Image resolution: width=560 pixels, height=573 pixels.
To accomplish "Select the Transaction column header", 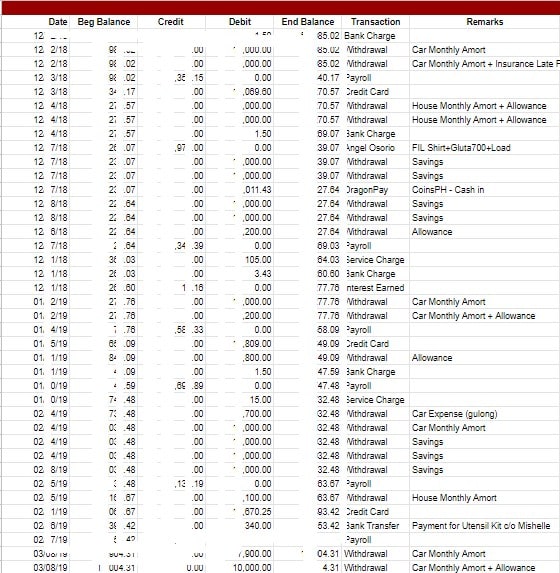I will click(x=375, y=22).
